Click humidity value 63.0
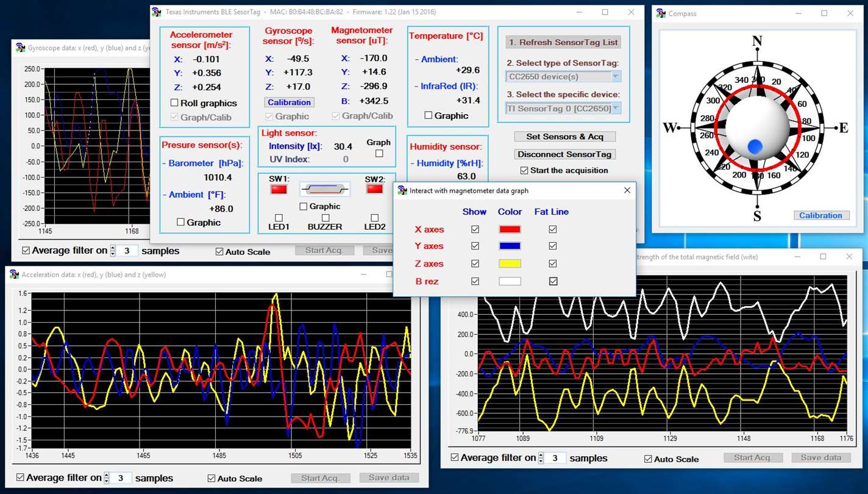Image resolution: width=868 pixels, height=494 pixels. (x=466, y=176)
